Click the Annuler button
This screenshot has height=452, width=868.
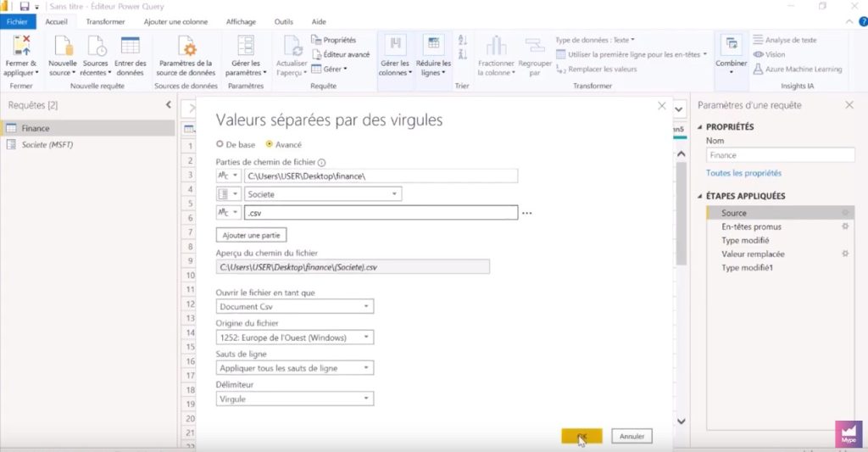click(x=632, y=436)
